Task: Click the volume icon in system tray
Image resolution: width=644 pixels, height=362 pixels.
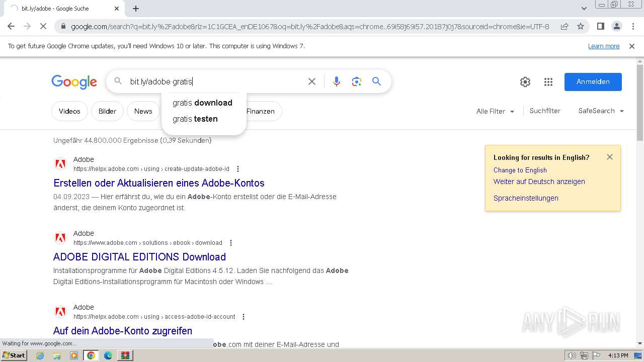Action: pos(572,355)
